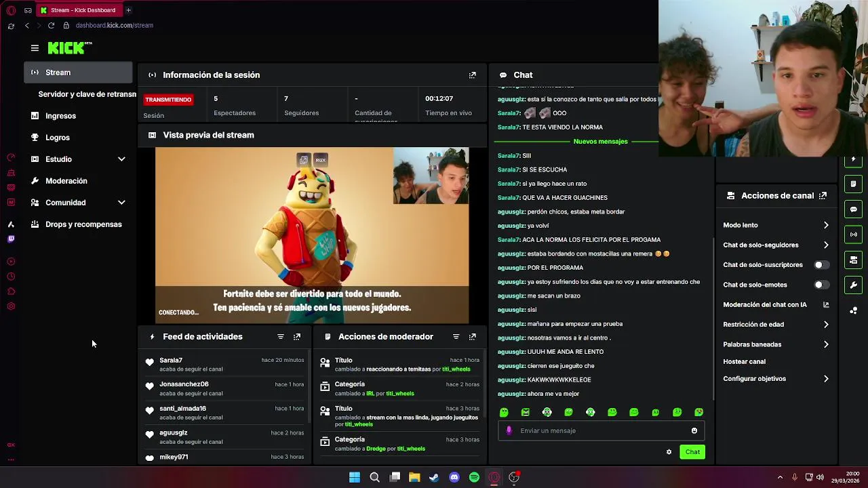Open filter options in Acciones de moderador
The image size is (868, 488).
[456, 337]
